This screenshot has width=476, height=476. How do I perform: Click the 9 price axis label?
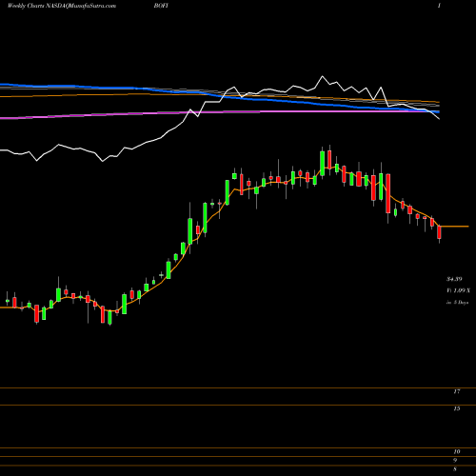click(455, 460)
